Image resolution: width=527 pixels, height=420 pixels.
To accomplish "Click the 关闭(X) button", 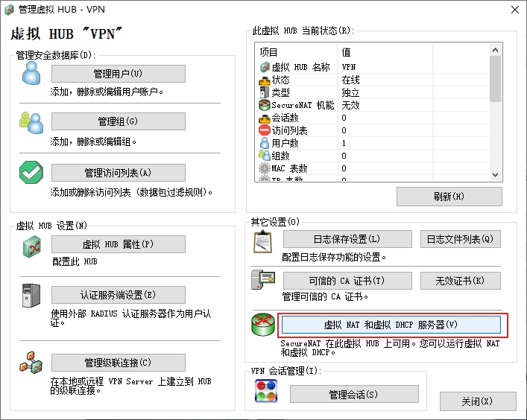I will coord(478,401).
